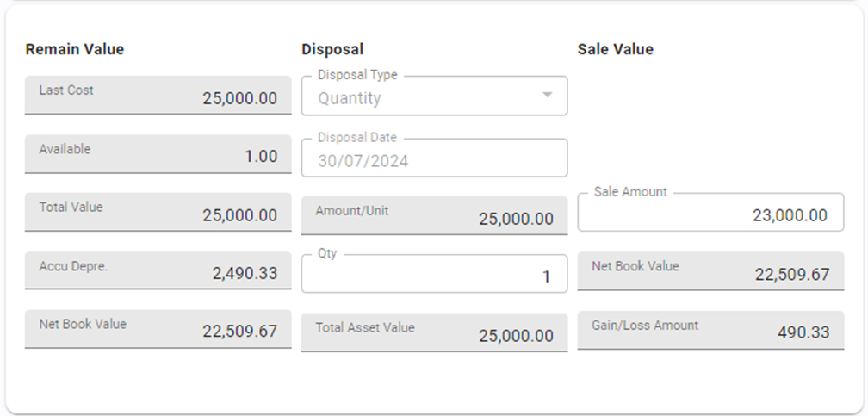Click the Disposal section heading
This screenshot has width=868, height=416.
[x=332, y=49]
